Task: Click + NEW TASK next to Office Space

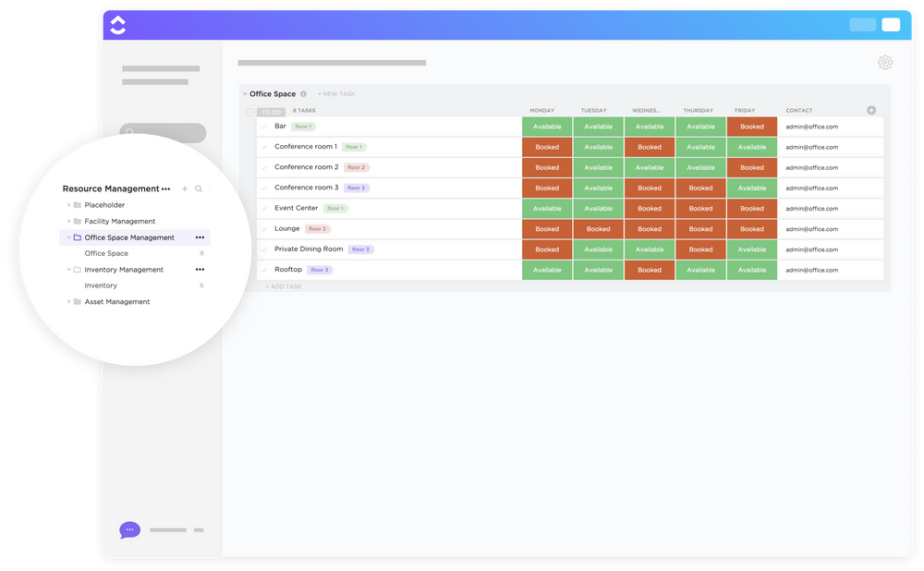Action: tap(336, 93)
